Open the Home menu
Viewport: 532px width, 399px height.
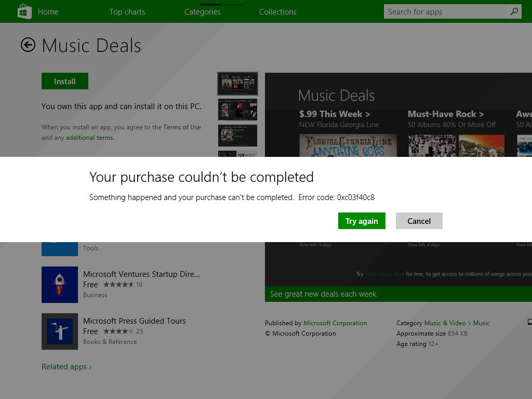coord(48,12)
